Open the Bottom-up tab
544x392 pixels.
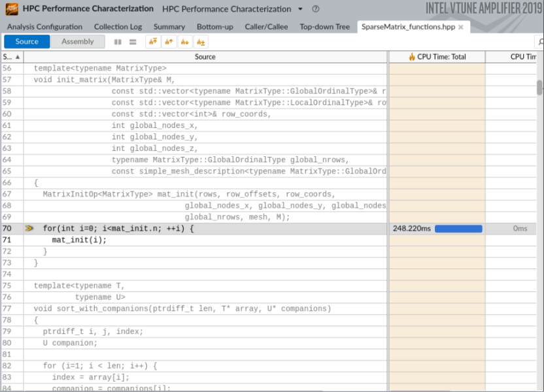[214, 27]
